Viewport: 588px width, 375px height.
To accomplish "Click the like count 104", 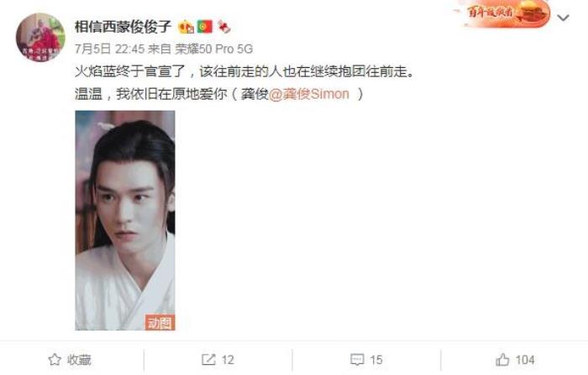I will (525, 360).
